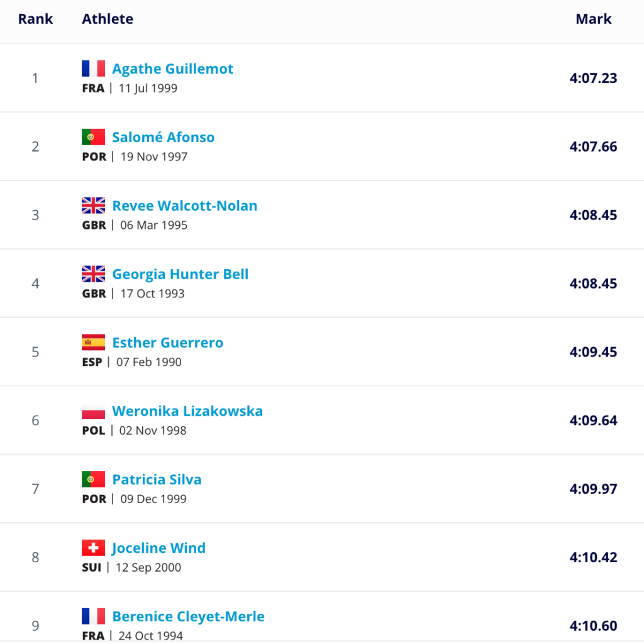644x644 pixels.
Task: Click the British flag beside Georgia Hunter Bell
Action: tap(93, 274)
